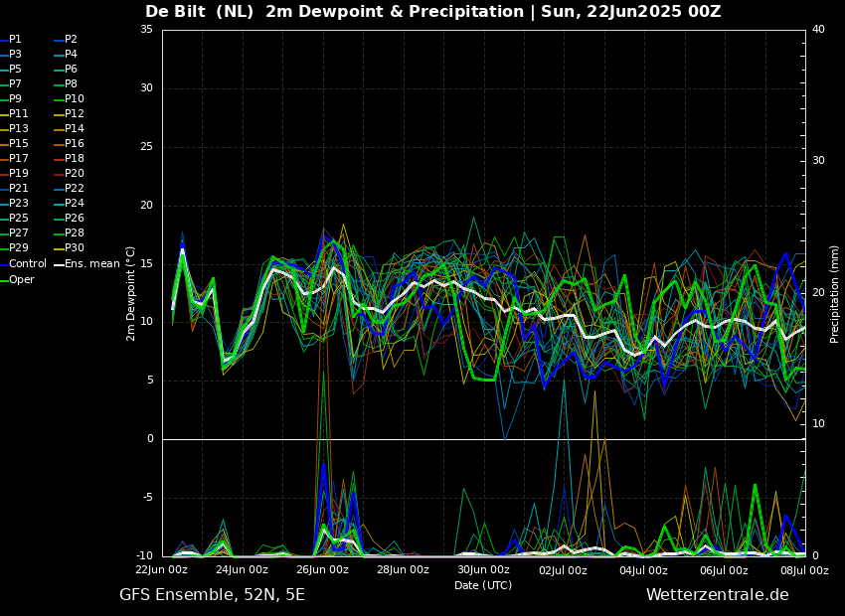Select legend entry P12
This screenshot has width=845, height=616.
coord(69,113)
